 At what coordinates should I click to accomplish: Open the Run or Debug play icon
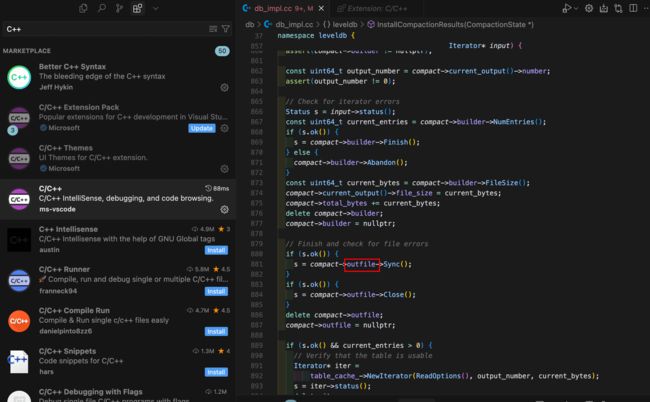pos(566,8)
